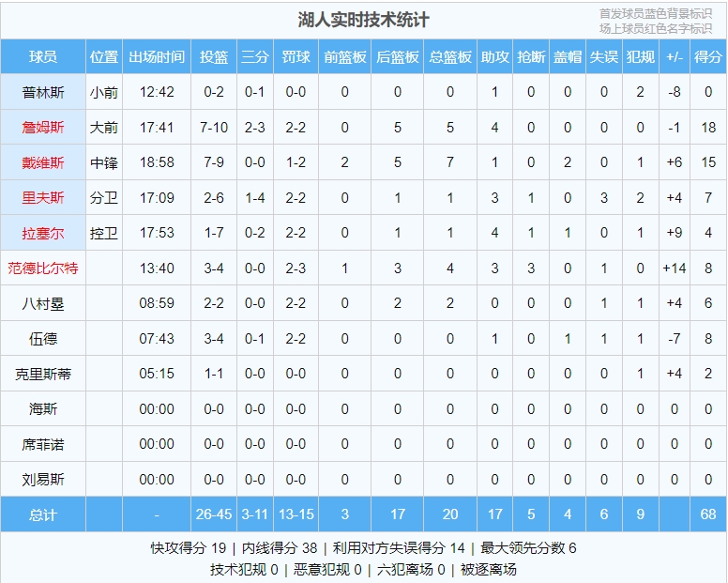This screenshot has height=583, width=728.
Task: Click the legend text 场上球员红色名字标识
Action: pos(656,28)
